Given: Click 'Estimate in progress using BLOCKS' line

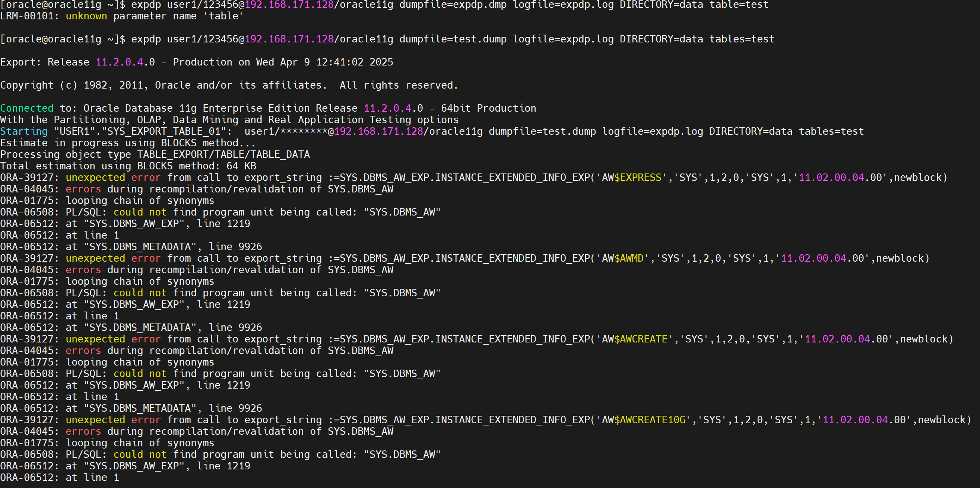Looking at the screenshot, I should pyautogui.click(x=127, y=143).
